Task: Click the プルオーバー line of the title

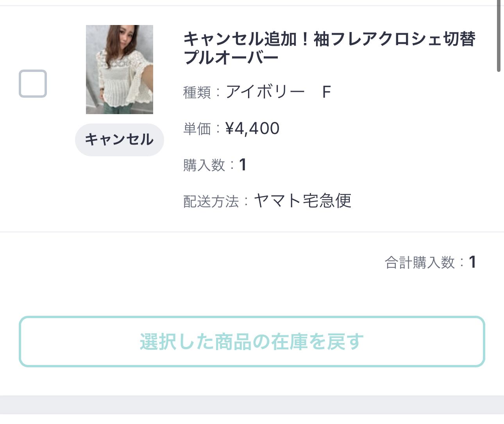Action: coord(231,58)
